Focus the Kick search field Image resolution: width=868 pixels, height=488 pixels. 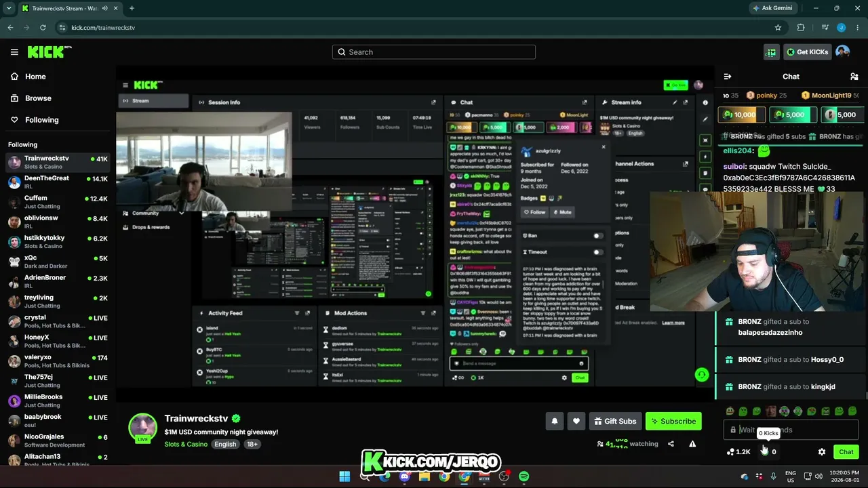click(434, 52)
